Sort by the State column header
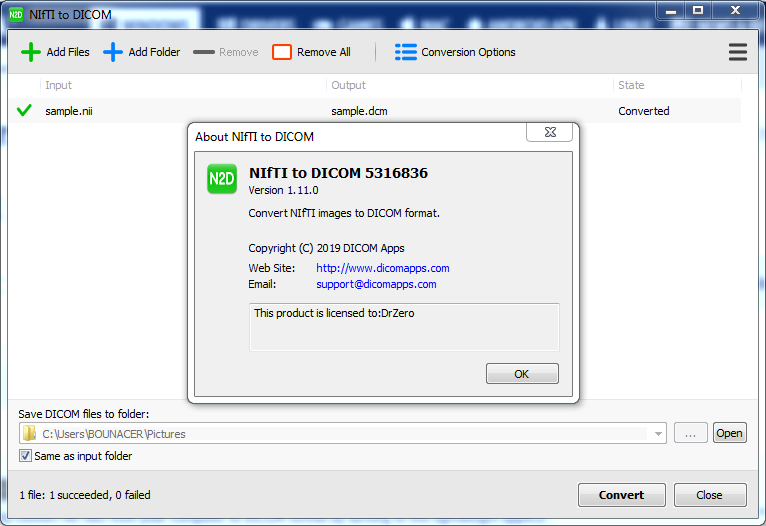 click(631, 85)
